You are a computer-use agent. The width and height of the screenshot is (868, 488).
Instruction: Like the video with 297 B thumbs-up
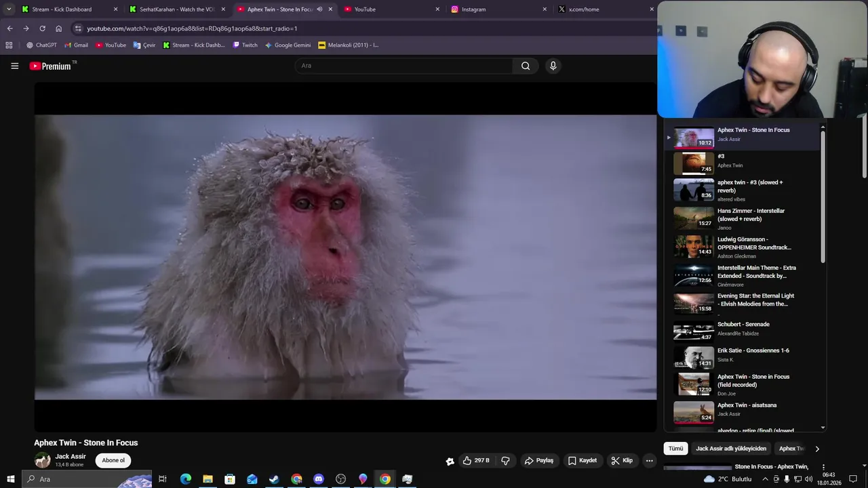[x=476, y=460]
